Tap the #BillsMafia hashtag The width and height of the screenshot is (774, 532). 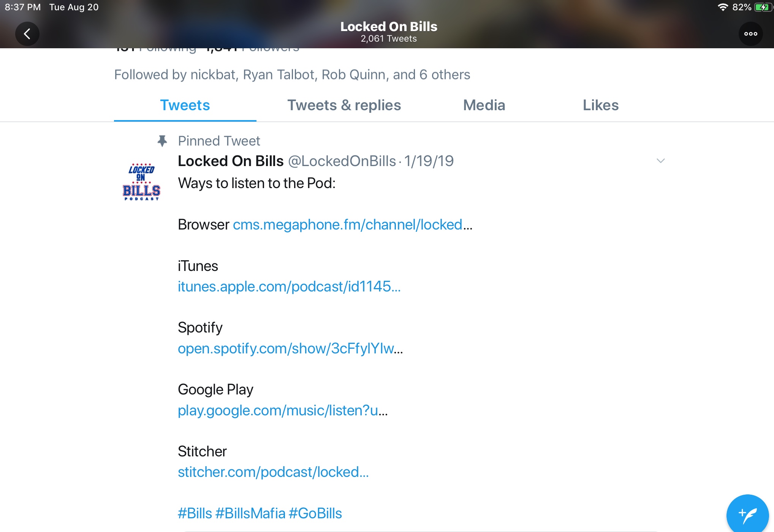click(250, 513)
